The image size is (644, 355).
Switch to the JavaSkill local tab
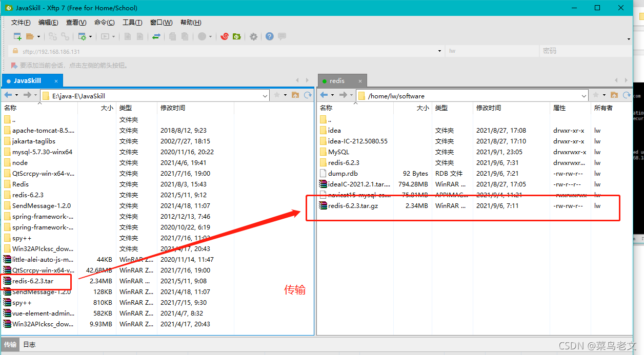tap(32, 81)
